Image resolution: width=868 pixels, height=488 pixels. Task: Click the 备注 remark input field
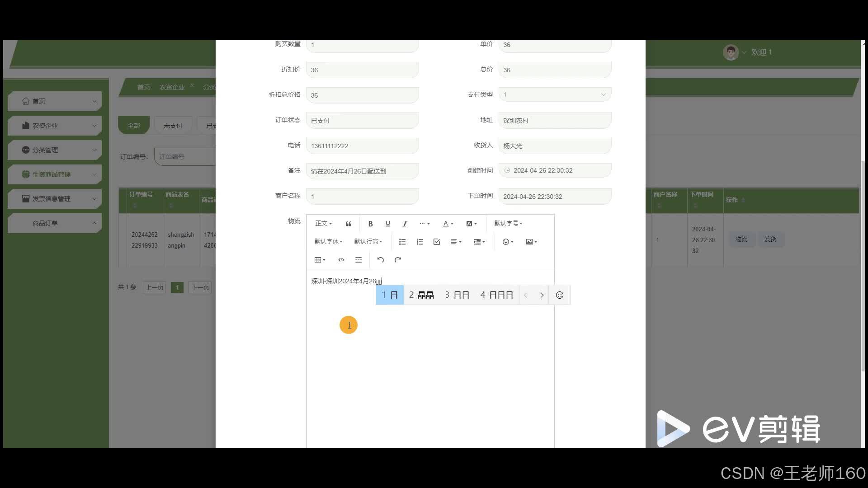(362, 171)
